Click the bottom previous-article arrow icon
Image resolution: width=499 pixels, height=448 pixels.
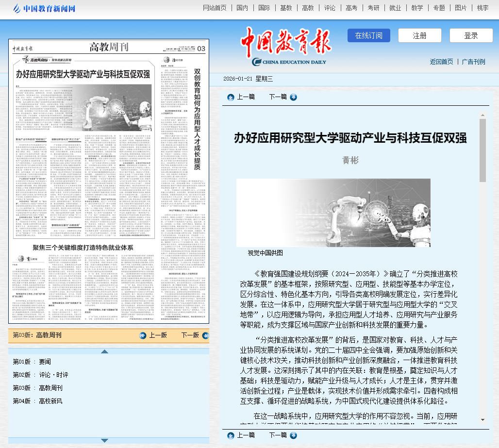pos(231,435)
